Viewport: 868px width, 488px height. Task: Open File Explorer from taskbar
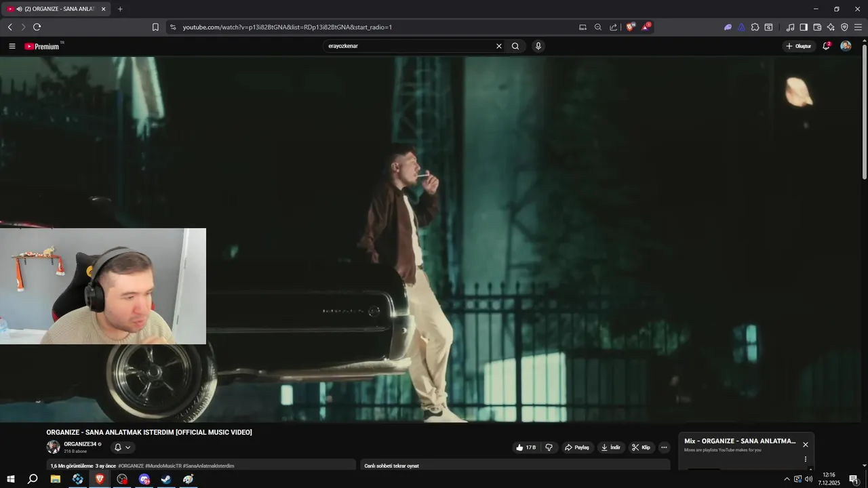[x=56, y=479]
